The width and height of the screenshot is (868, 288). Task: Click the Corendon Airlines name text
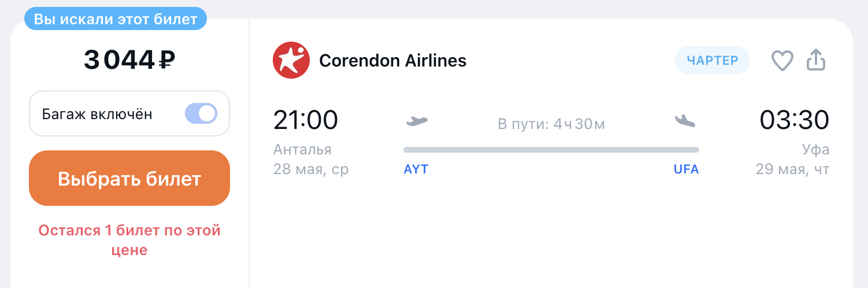click(x=393, y=60)
